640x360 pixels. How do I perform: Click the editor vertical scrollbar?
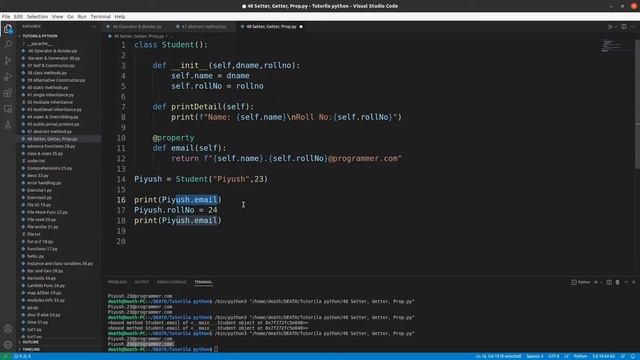click(637, 103)
